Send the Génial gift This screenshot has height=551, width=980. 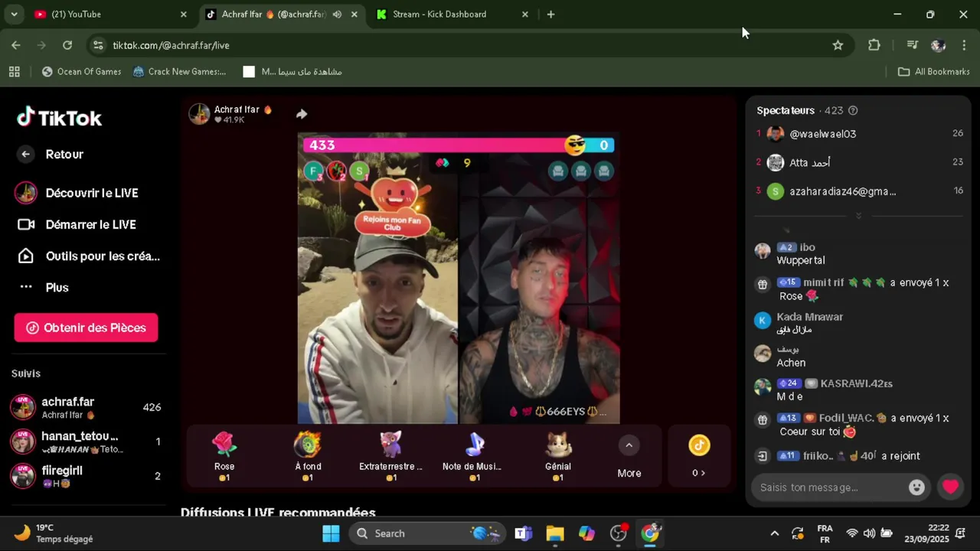point(558,456)
